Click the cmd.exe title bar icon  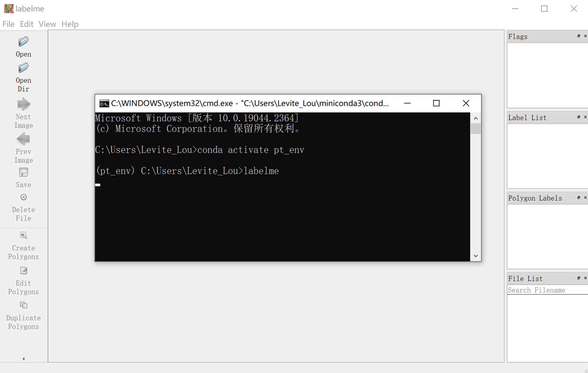[104, 104]
